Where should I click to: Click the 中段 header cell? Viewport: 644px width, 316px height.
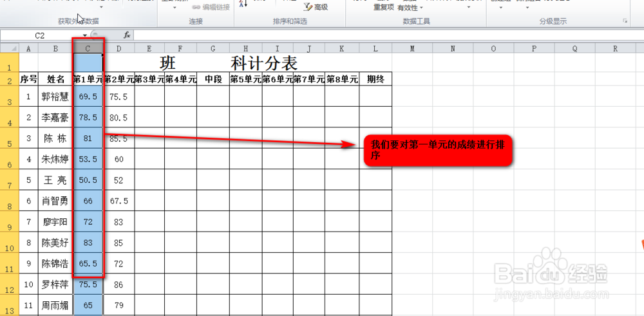[x=213, y=79]
